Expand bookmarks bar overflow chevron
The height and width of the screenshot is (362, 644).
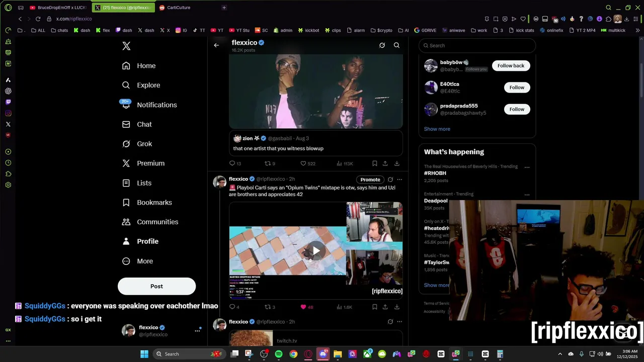point(637,30)
